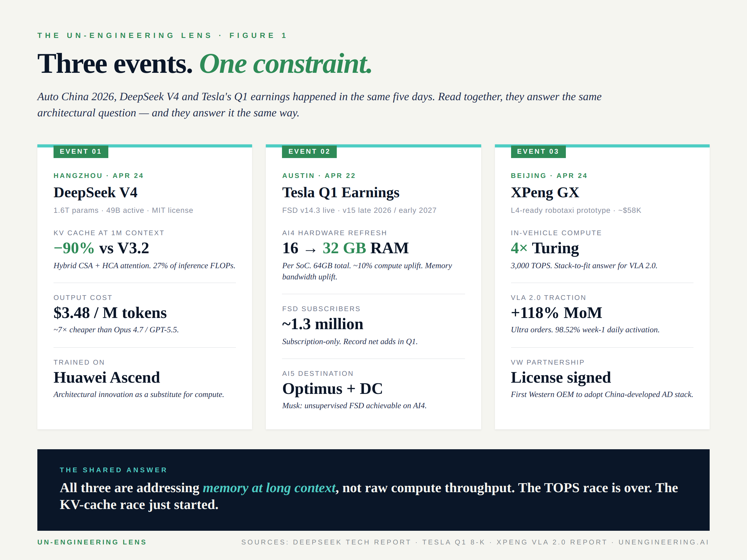The image size is (747, 560).
Task: Click the "AUSTIN · APR 22" dateline
Action: pyautogui.click(x=319, y=175)
